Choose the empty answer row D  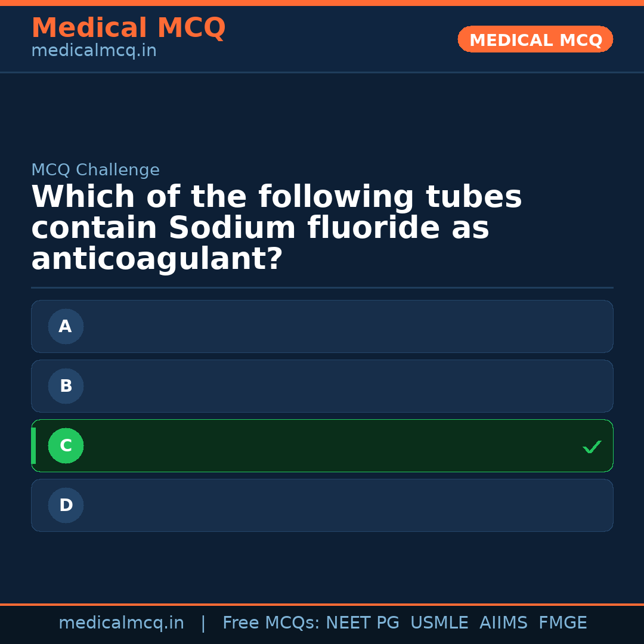[346, 506]
